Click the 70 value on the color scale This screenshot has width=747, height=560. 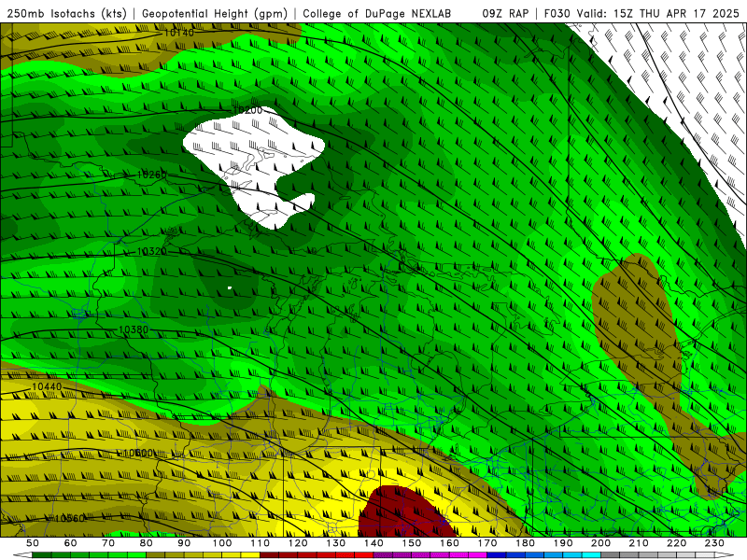point(108,543)
